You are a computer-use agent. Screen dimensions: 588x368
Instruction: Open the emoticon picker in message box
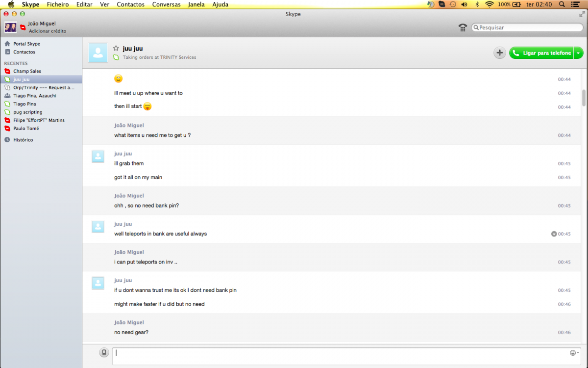[x=572, y=353]
